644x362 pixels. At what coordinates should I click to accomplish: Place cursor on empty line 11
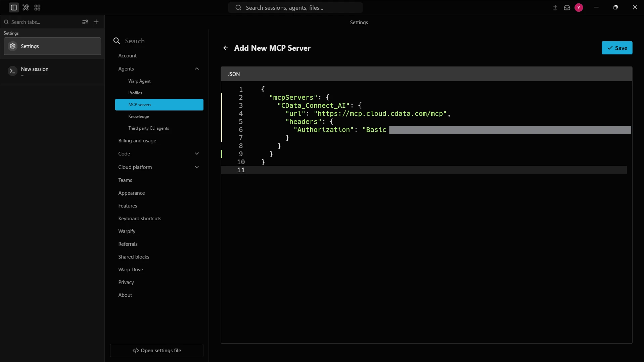tap(424, 170)
